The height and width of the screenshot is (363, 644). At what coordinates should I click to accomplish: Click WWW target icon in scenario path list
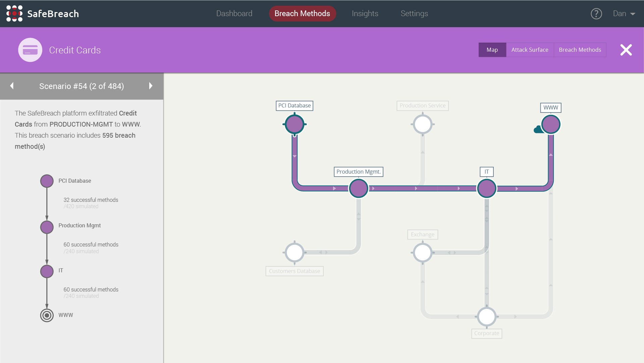[47, 315]
